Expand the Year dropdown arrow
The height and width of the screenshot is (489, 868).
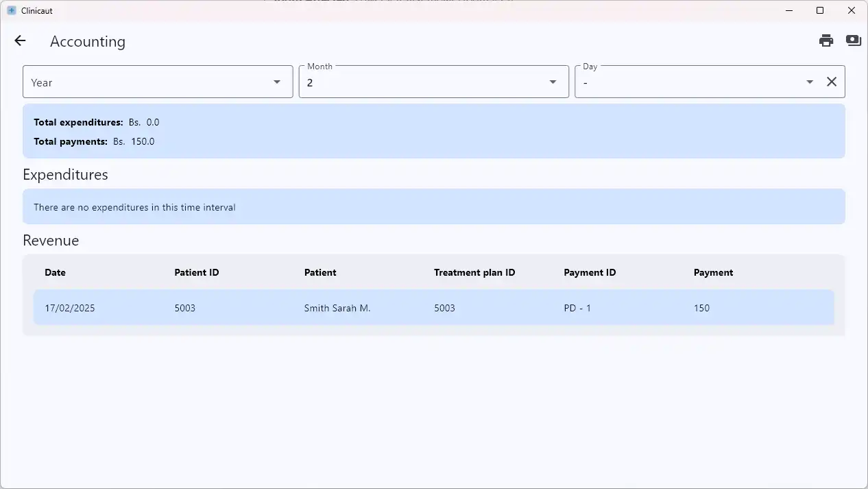click(x=277, y=82)
